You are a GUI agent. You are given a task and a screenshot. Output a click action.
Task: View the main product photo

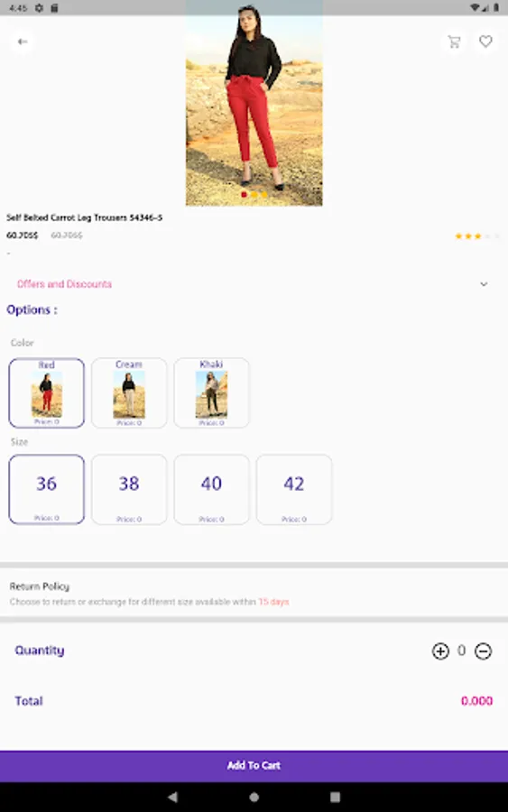click(254, 104)
